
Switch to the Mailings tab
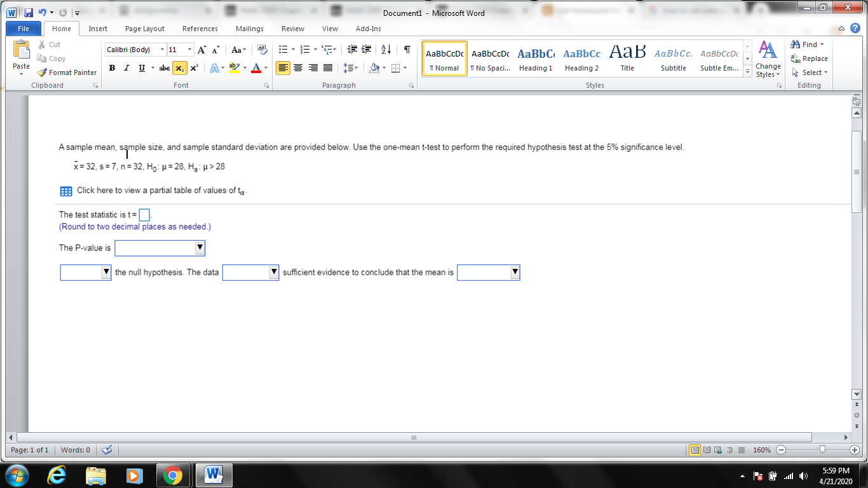click(x=250, y=29)
